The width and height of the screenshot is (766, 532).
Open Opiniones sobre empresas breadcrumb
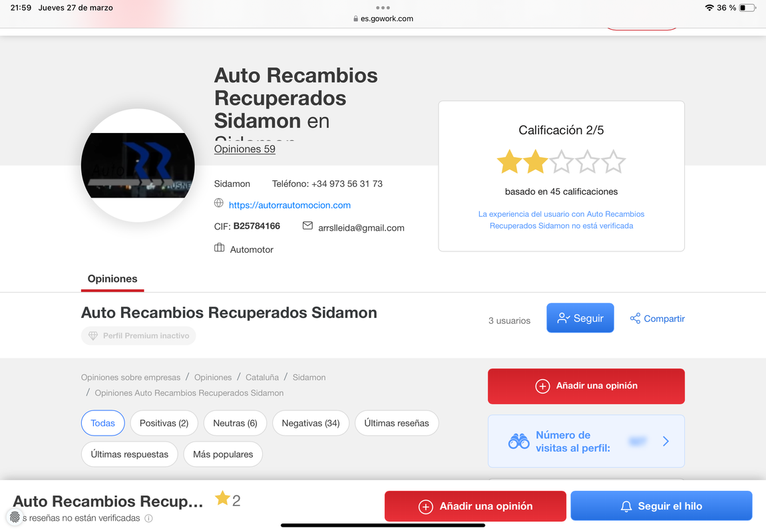[x=130, y=377]
